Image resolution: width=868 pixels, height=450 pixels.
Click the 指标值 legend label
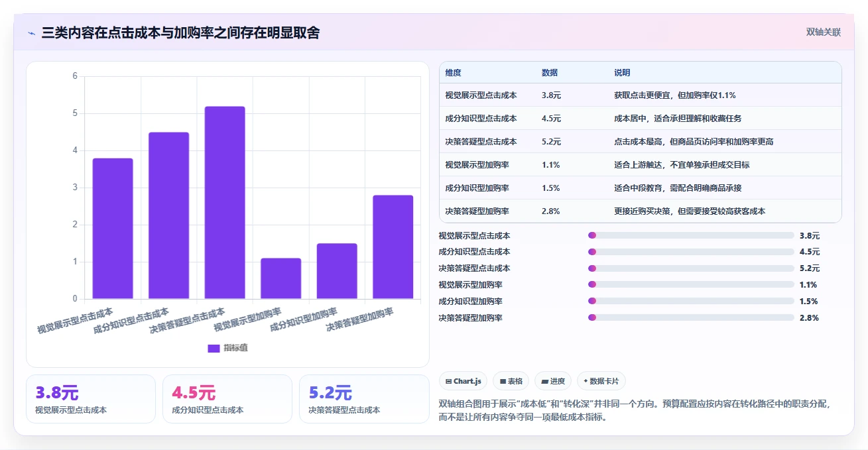click(235, 348)
